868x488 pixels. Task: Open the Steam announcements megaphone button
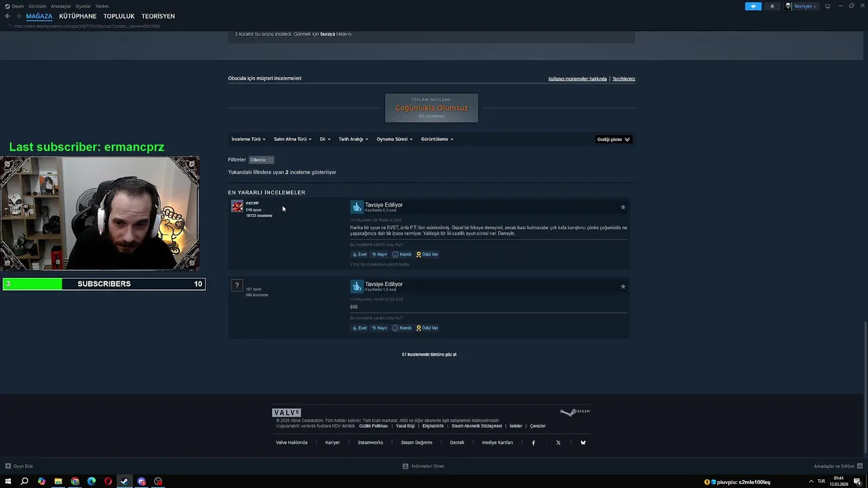tap(753, 6)
